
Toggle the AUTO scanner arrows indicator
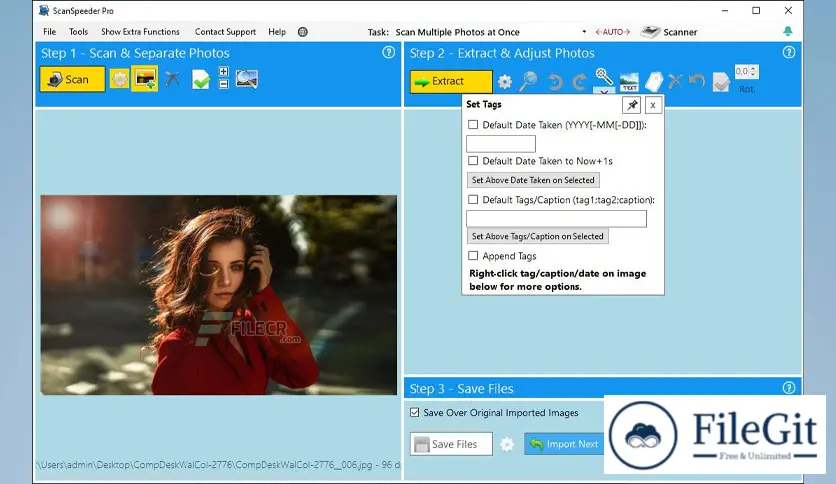click(x=613, y=32)
